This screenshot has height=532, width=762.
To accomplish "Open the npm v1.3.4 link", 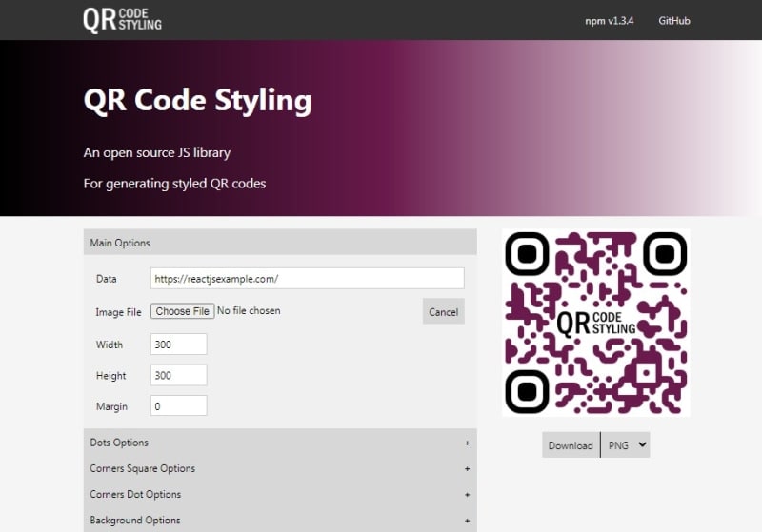I will coord(610,20).
